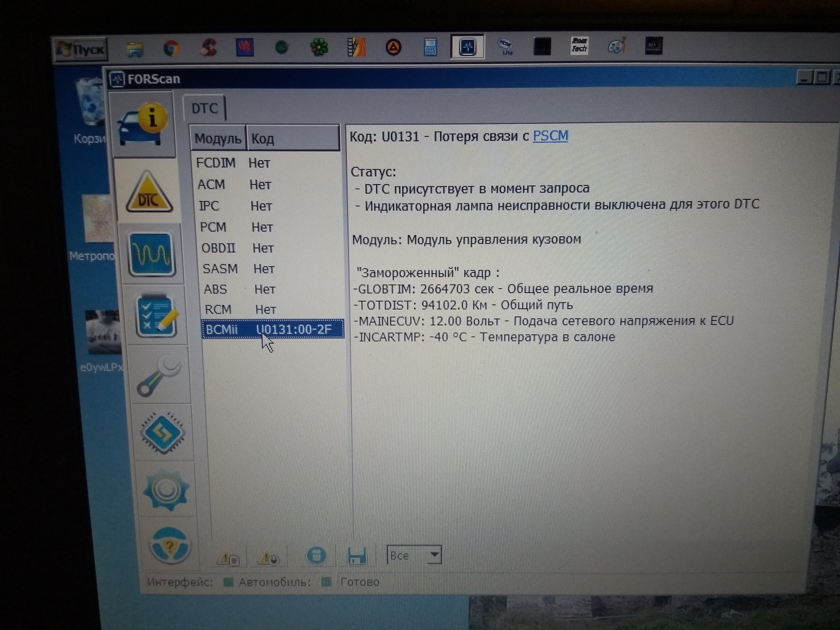The image size is (840, 630).
Task: Click the read DTC list toolbar icon
Action: tap(228, 558)
